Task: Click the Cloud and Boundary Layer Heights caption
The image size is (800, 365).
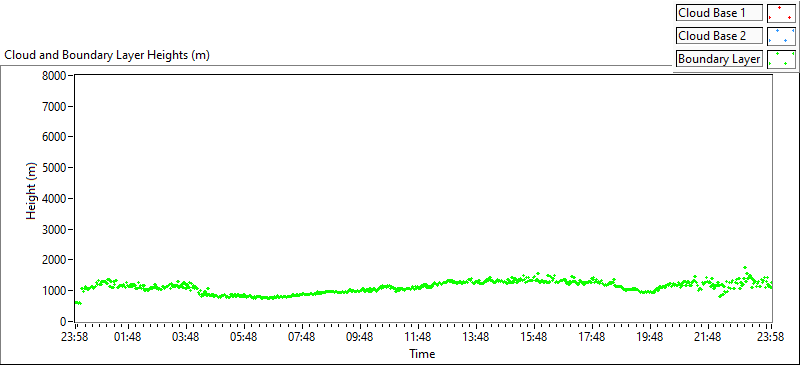Action: (107, 55)
